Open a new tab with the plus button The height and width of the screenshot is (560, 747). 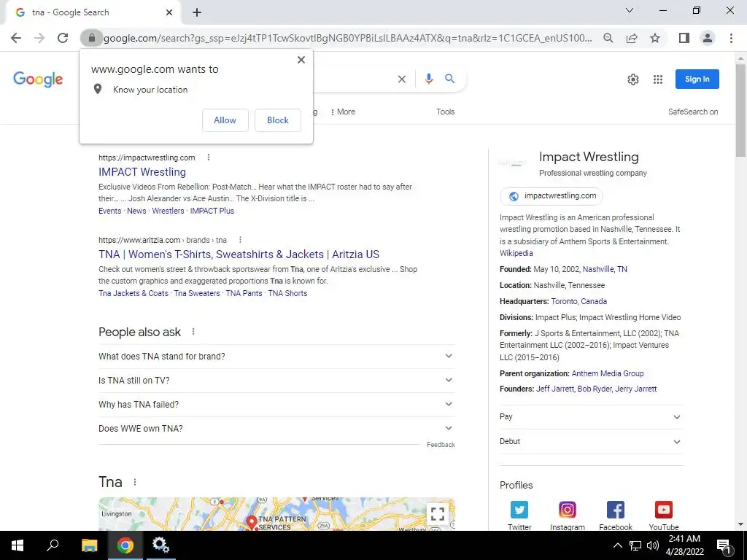[197, 12]
